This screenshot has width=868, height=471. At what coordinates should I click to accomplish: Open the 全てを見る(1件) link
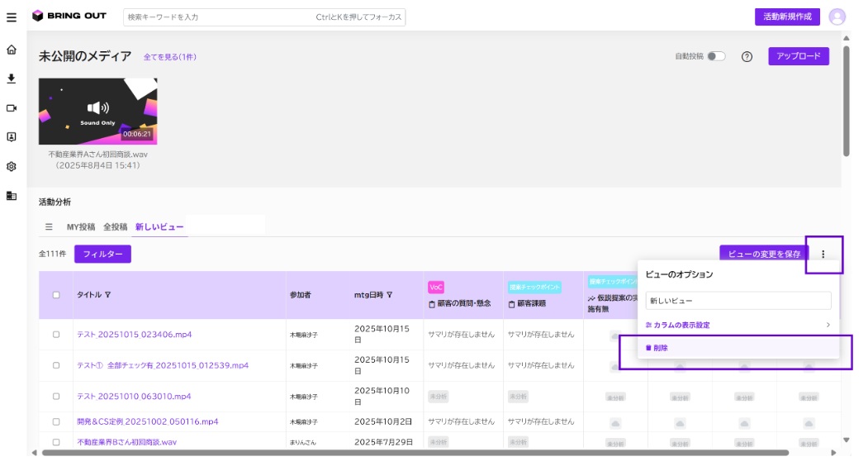click(x=170, y=57)
